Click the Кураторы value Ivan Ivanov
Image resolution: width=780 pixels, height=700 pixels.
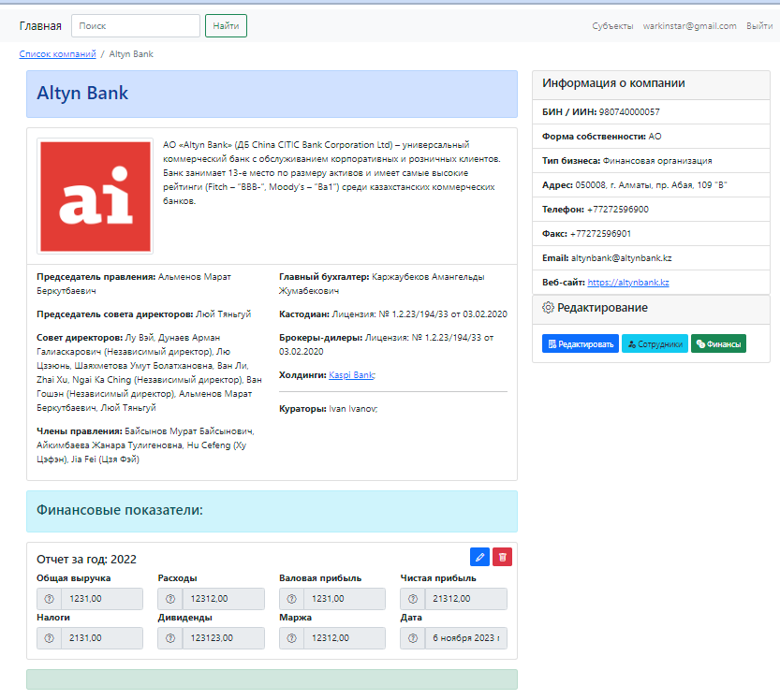coord(353,409)
